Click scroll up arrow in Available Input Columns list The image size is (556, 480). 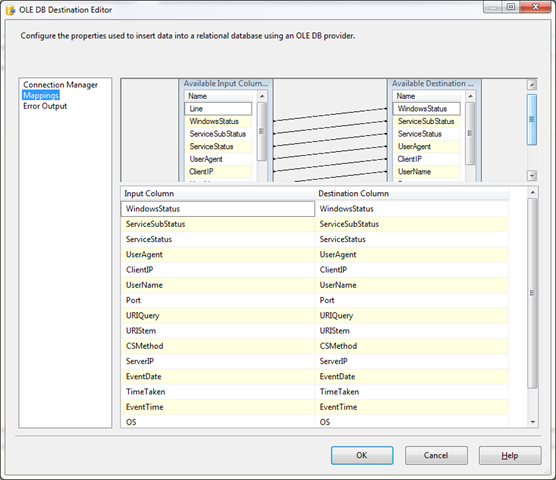262,96
